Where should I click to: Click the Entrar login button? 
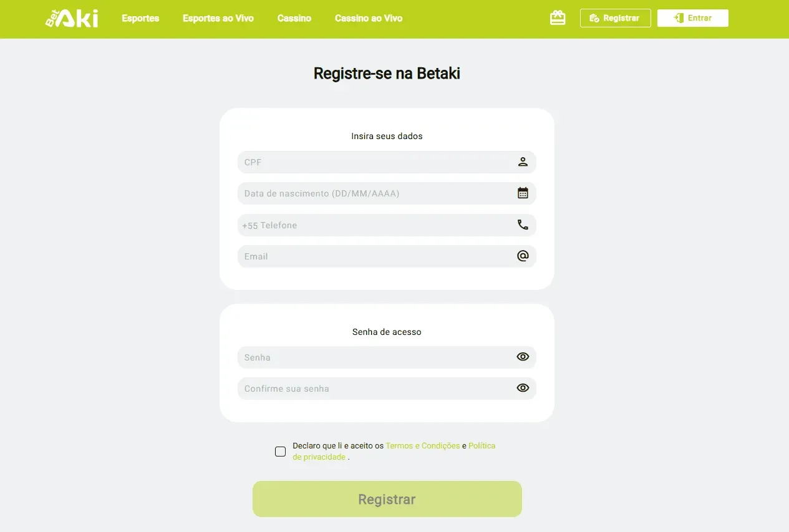click(693, 18)
